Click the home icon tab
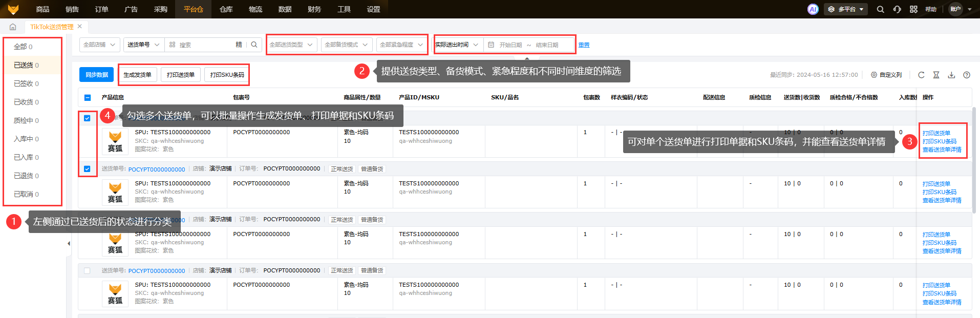 click(13, 27)
